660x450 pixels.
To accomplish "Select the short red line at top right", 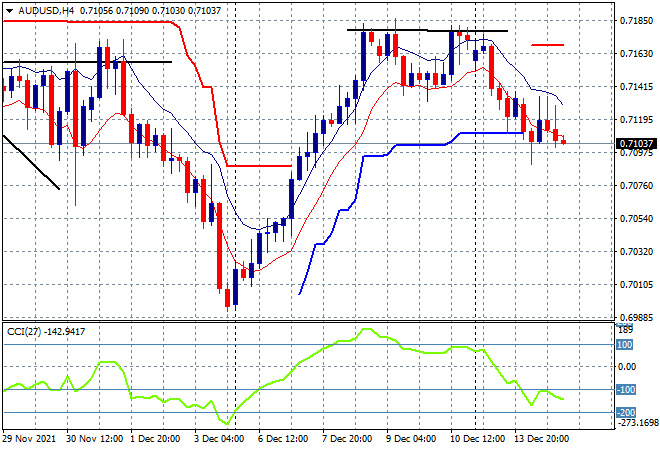I will (x=547, y=45).
